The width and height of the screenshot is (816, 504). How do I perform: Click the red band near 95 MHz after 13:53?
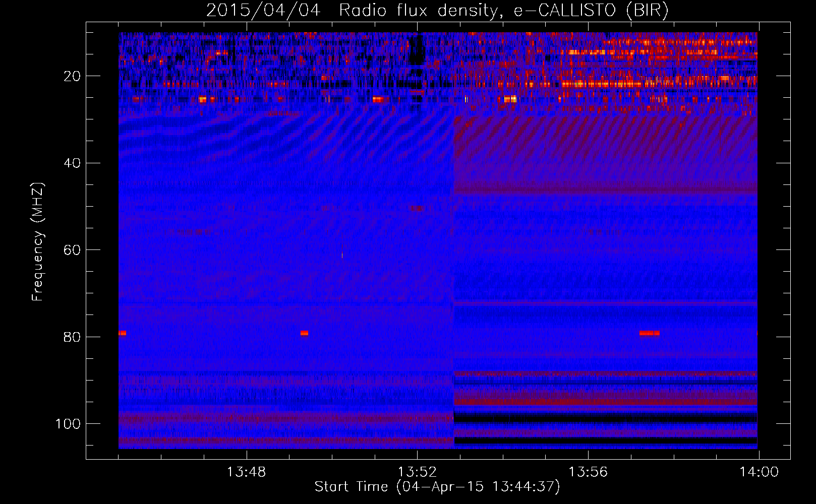(x=605, y=402)
